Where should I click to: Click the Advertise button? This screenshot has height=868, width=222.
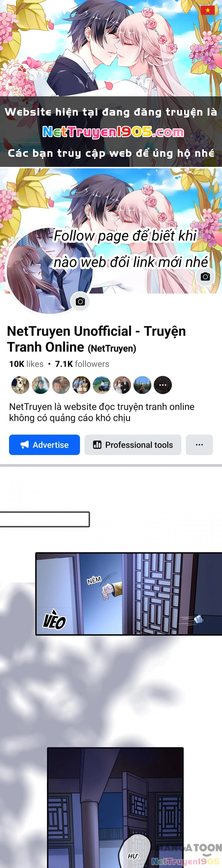(44, 445)
